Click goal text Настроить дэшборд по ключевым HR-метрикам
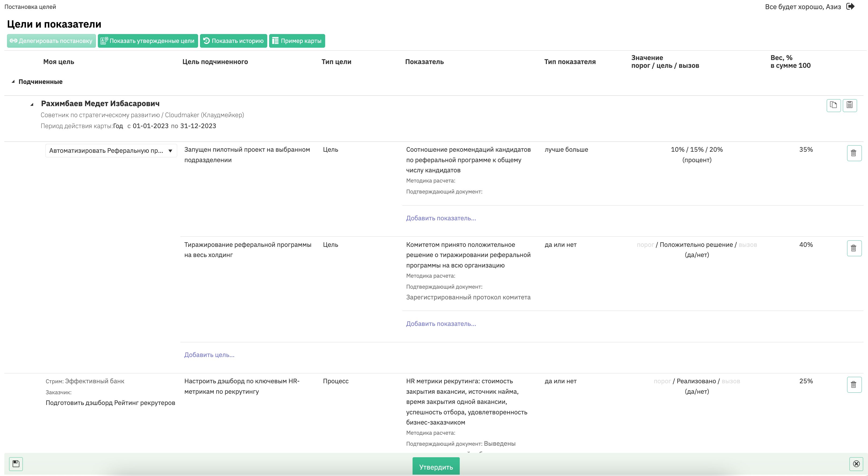This screenshot has width=868, height=476. 242,386
